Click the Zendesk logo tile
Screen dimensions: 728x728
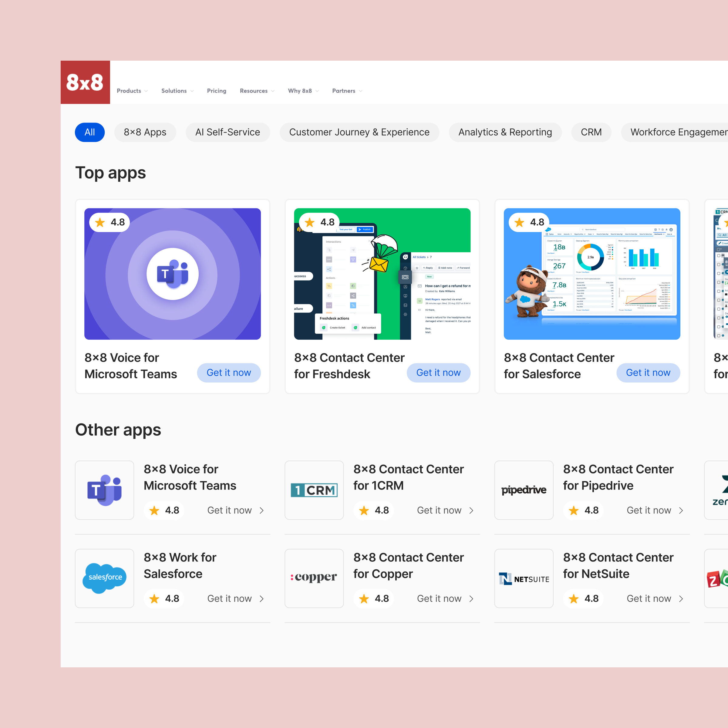click(716, 490)
